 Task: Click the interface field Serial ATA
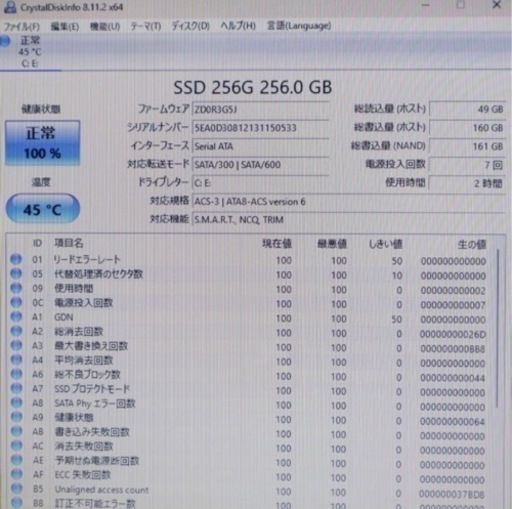coord(260,146)
